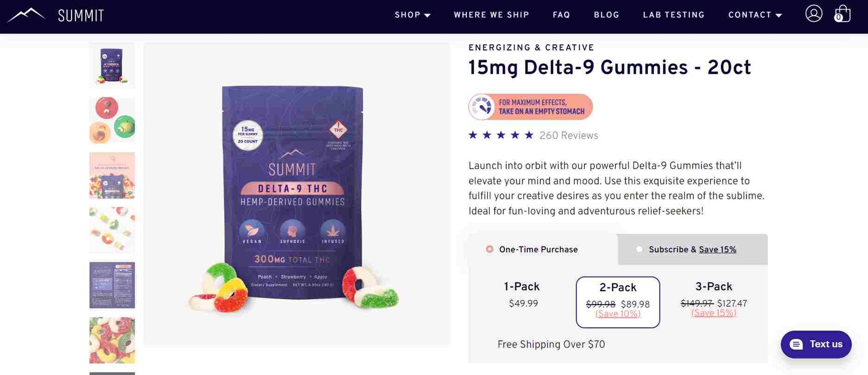Screen dimensions: 868x375
Task: Click the 260 Reviews link
Action: pos(569,135)
